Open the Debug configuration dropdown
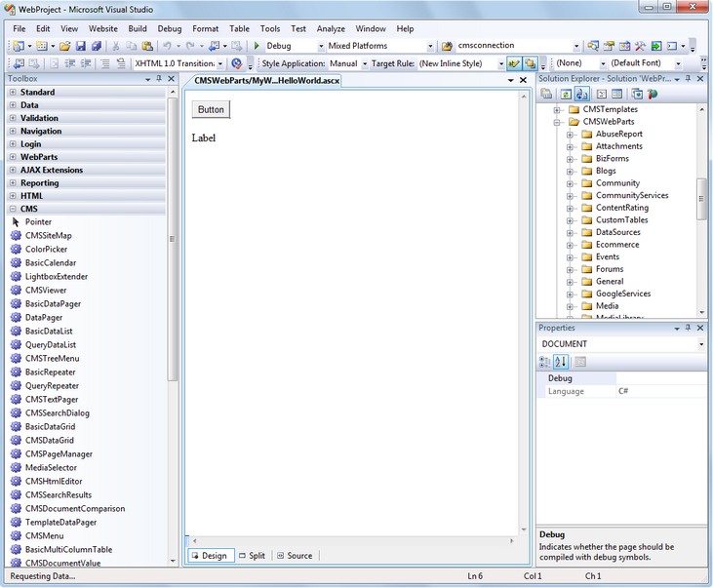 click(x=321, y=46)
